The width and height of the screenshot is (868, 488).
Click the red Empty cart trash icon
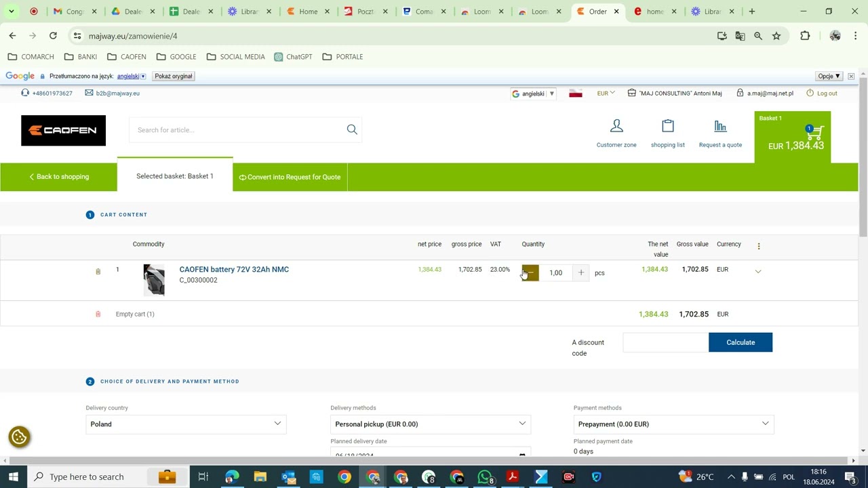click(x=98, y=314)
